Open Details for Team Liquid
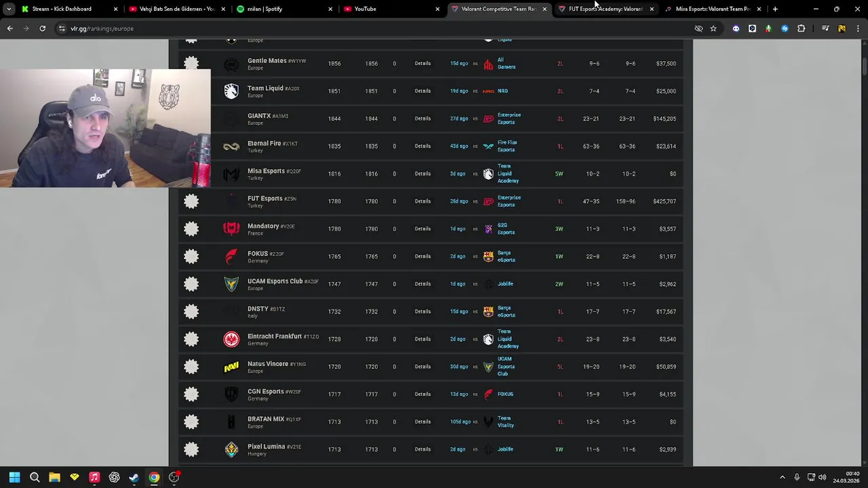 (x=422, y=91)
